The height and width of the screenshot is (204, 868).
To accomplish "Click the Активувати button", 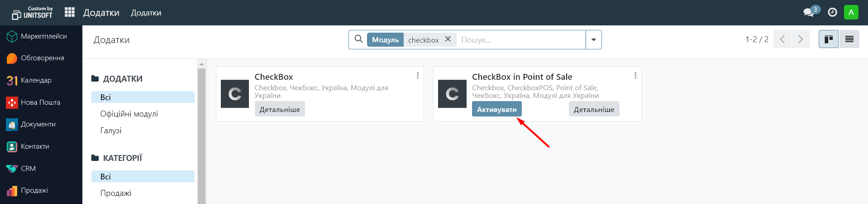I will 496,109.
